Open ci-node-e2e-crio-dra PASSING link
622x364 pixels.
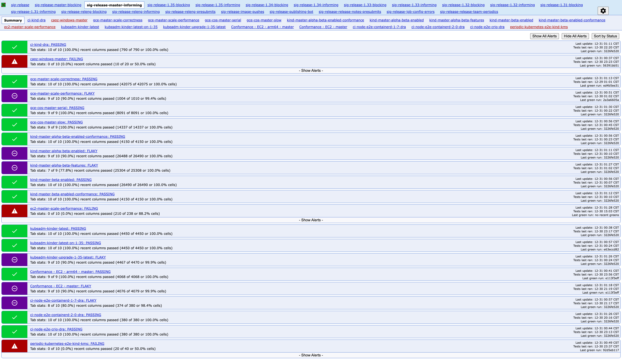(x=56, y=329)
